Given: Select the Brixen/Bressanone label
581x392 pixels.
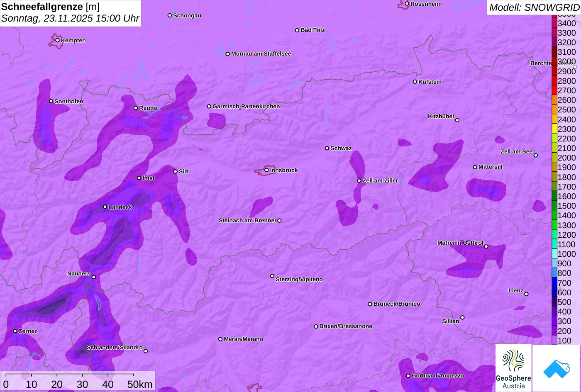Looking at the screenshot, I should coord(346,326).
